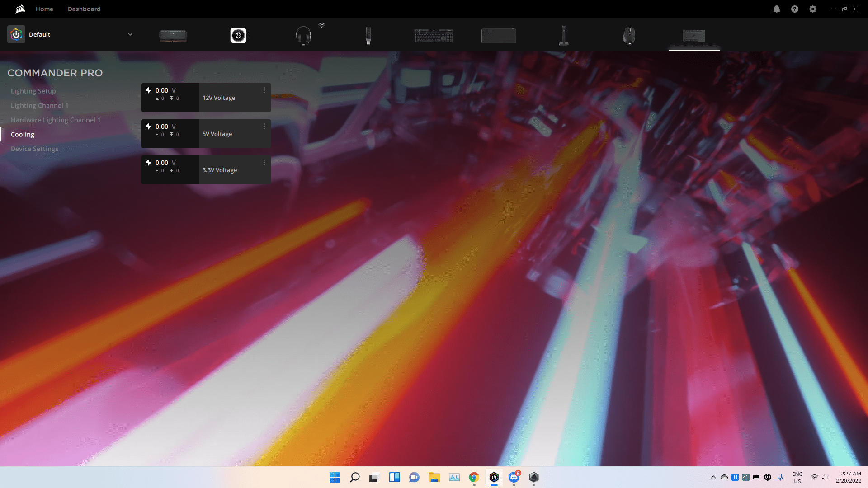Go to the Home tab
Image resolution: width=868 pixels, height=488 pixels.
tap(44, 9)
